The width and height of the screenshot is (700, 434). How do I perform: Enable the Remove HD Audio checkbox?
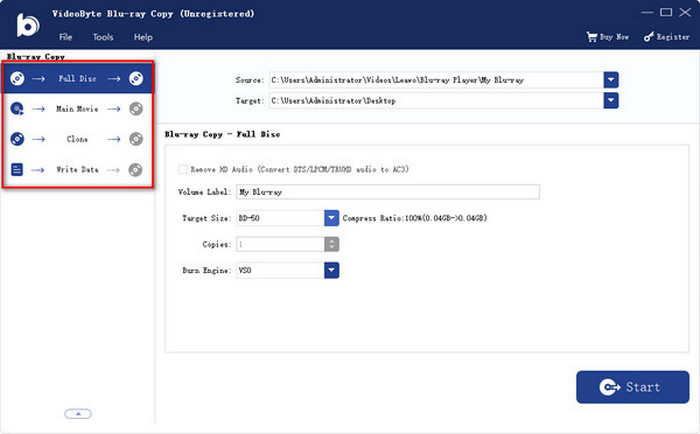pos(182,169)
